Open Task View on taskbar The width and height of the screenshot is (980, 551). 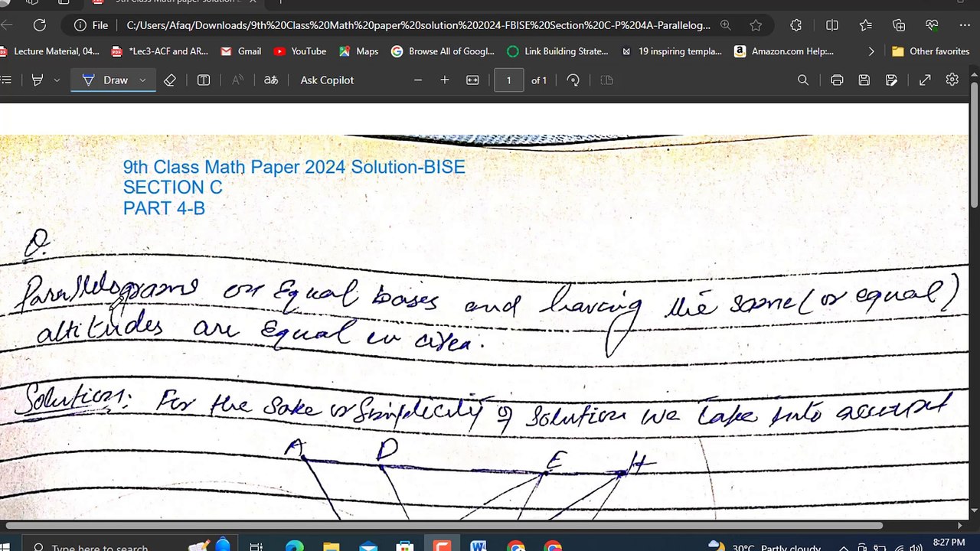pos(256,546)
